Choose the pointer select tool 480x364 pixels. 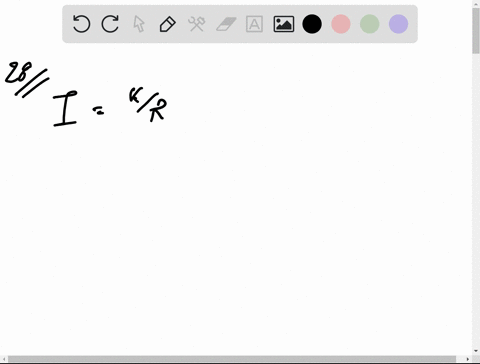pos(139,24)
